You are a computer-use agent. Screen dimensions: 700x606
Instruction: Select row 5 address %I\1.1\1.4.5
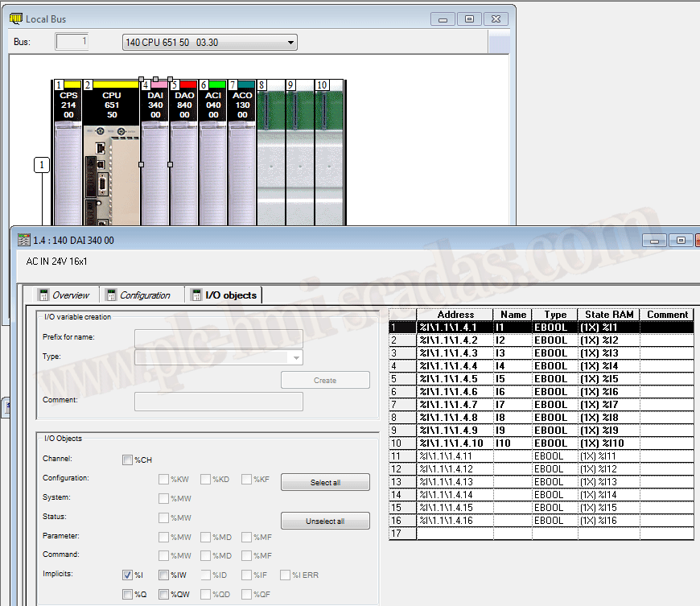coord(455,379)
